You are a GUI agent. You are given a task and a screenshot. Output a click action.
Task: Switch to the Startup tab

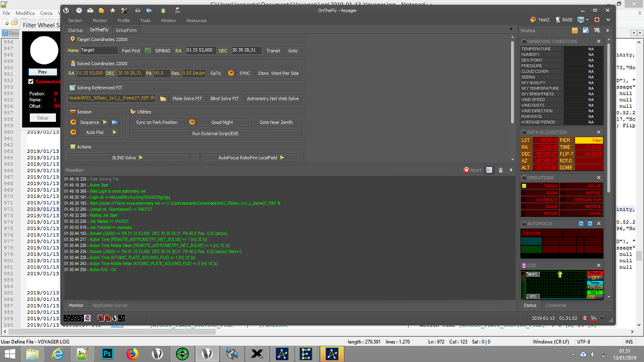pyautogui.click(x=75, y=30)
